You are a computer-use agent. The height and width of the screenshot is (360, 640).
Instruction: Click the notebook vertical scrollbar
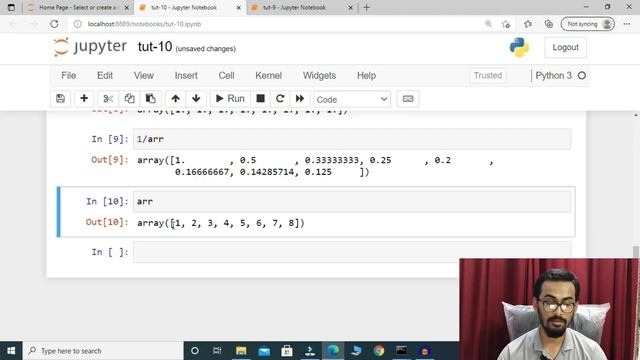(635, 251)
